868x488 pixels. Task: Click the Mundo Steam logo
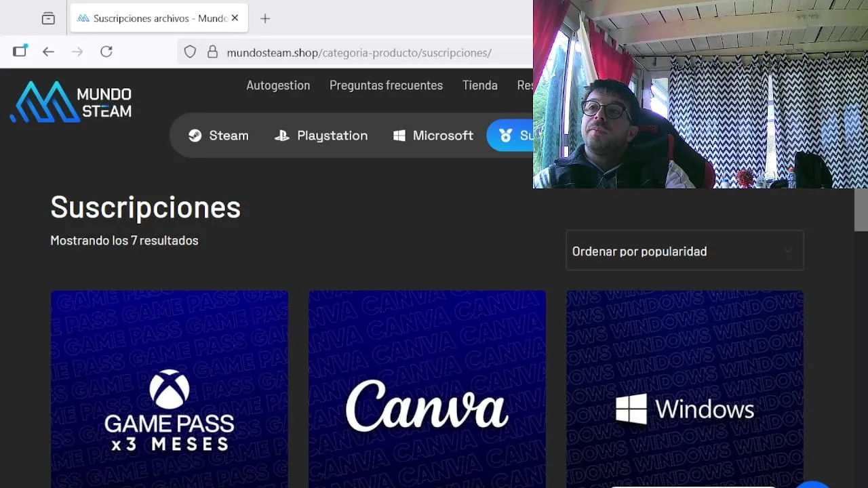[71, 102]
